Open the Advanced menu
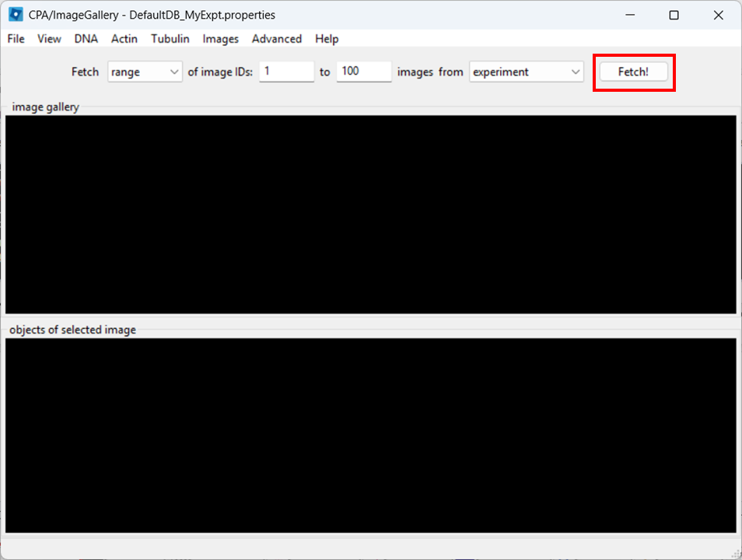 pos(276,38)
